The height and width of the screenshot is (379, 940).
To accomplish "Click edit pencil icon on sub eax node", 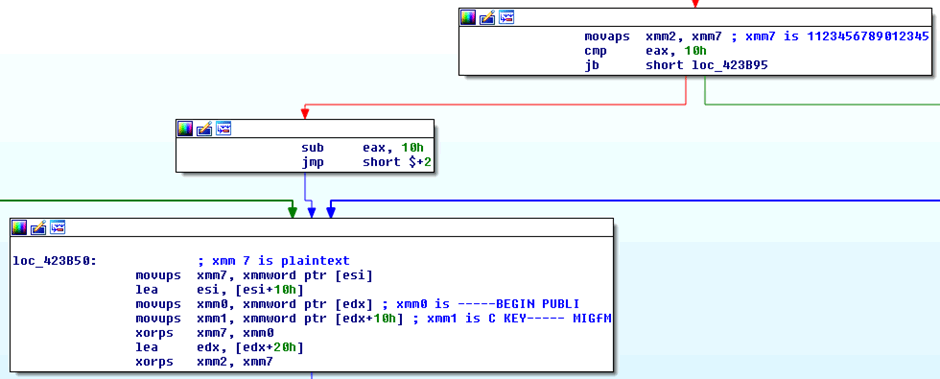I will [204, 128].
